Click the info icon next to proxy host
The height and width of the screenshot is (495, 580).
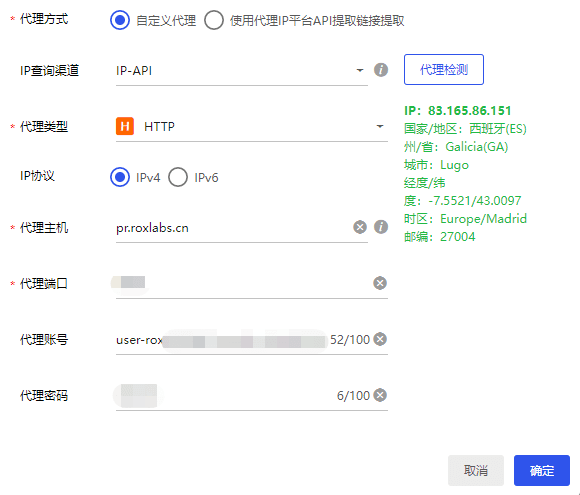pyautogui.click(x=381, y=227)
